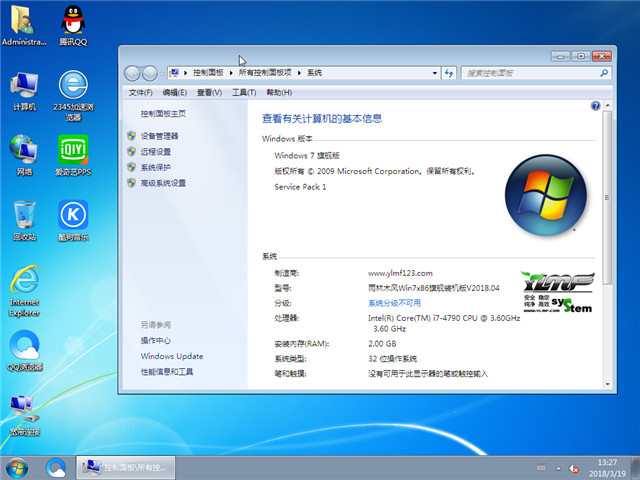Viewport: 640px width, 480px height.
Task: Click the 系统分级不可用 rating link
Action: coord(394,303)
